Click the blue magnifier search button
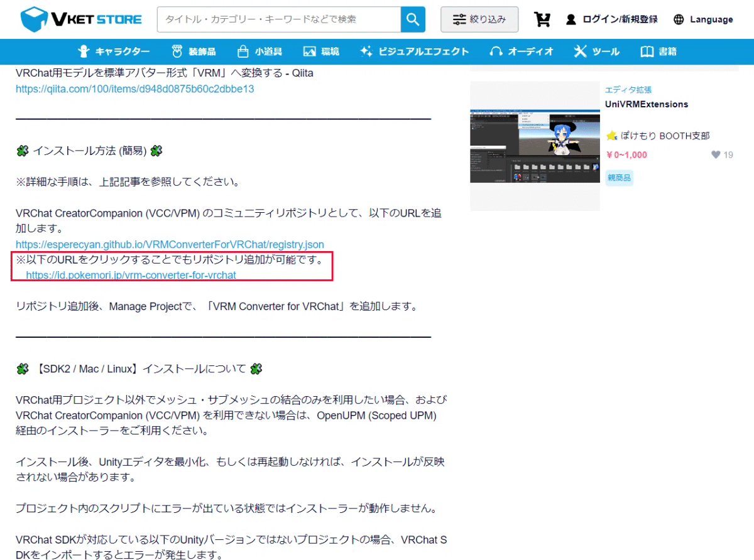754x560 pixels. tap(413, 19)
